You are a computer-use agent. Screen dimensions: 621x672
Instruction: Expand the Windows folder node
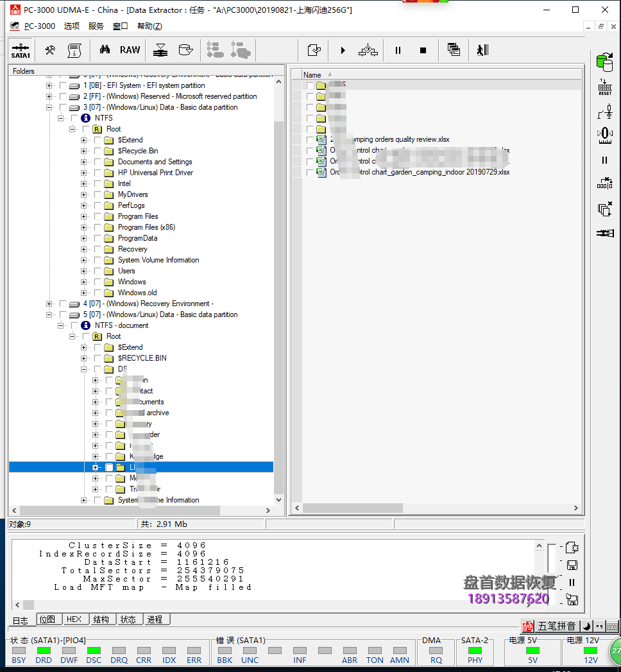point(84,282)
